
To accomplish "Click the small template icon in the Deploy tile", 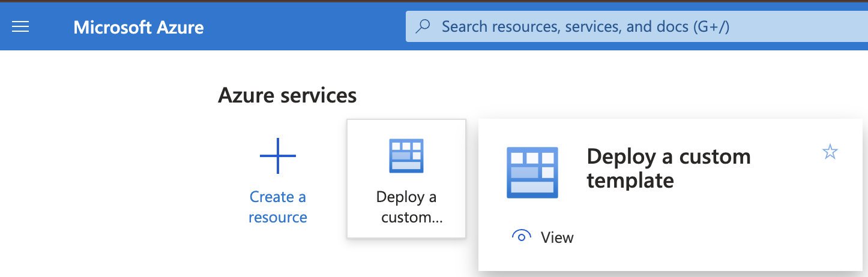I will tap(406, 156).
